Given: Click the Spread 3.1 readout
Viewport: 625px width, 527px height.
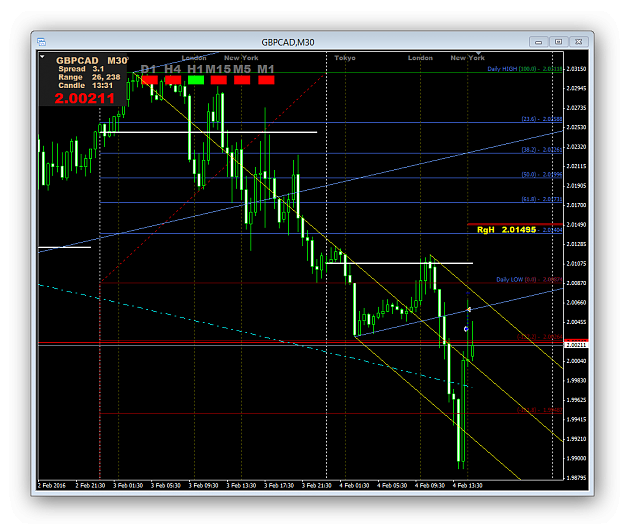Looking at the screenshot, I should click(x=81, y=69).
